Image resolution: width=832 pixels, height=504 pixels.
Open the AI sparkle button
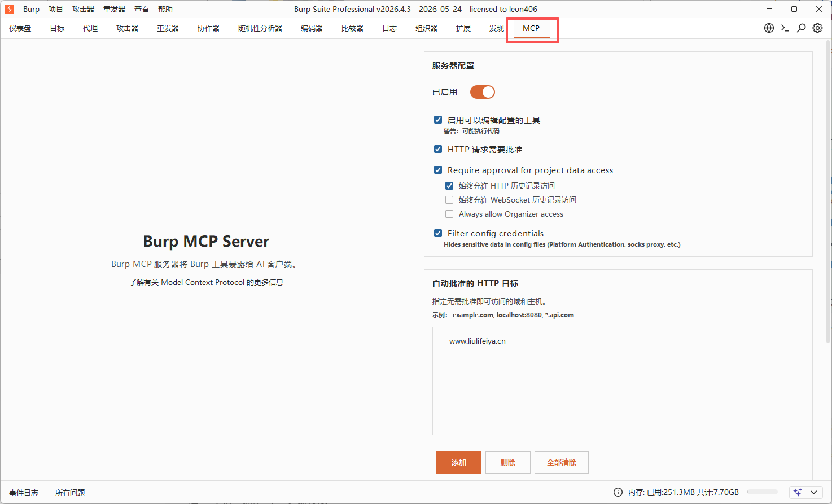pos(798,492)
